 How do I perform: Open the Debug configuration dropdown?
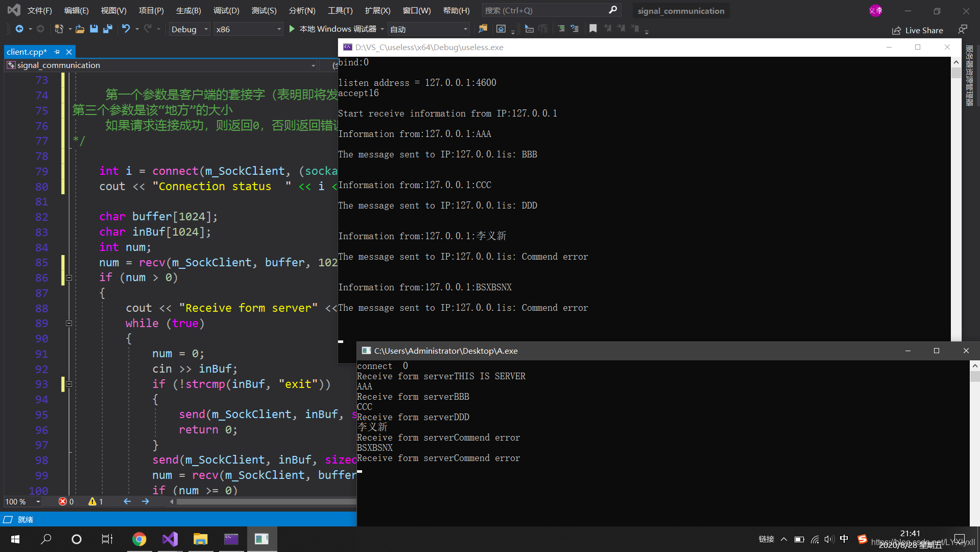[189, 29]
